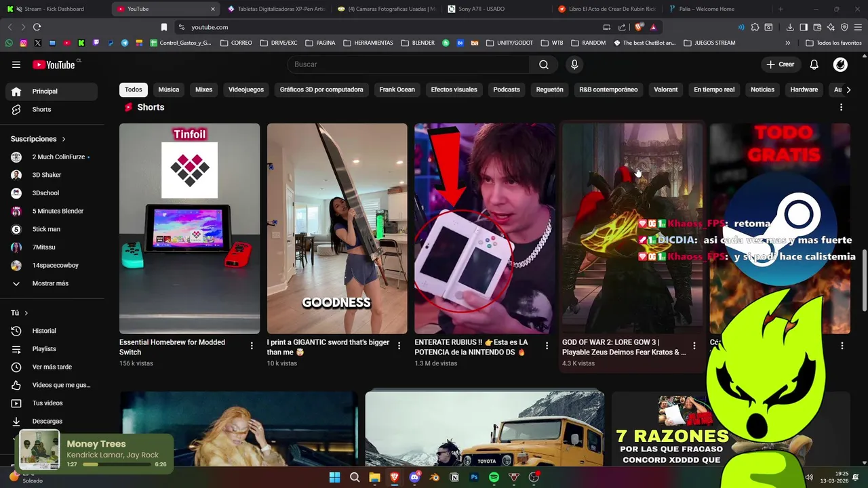
Task: Open the account avatar menu
Action: click(840, 64)
